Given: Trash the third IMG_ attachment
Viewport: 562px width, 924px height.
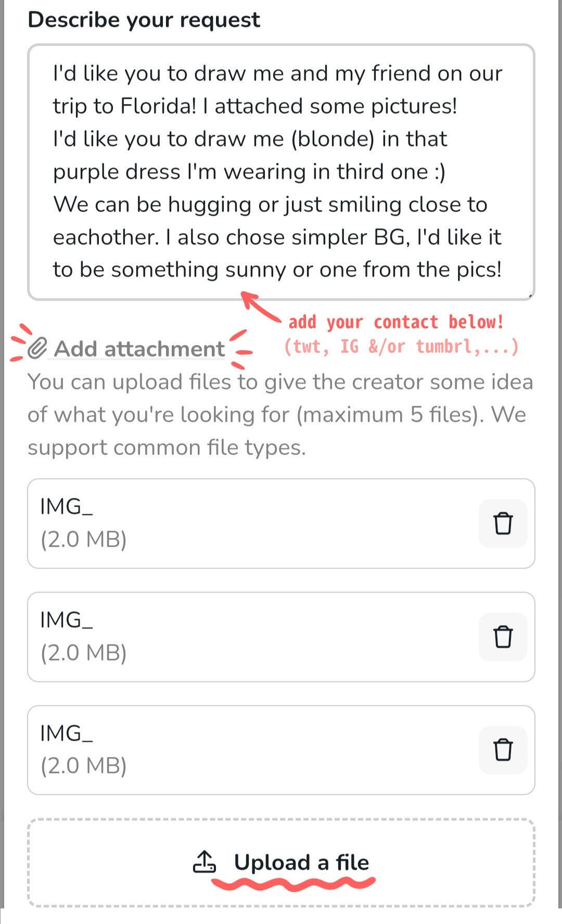Looking at the screenshot, I should click(x=503, y=750).
